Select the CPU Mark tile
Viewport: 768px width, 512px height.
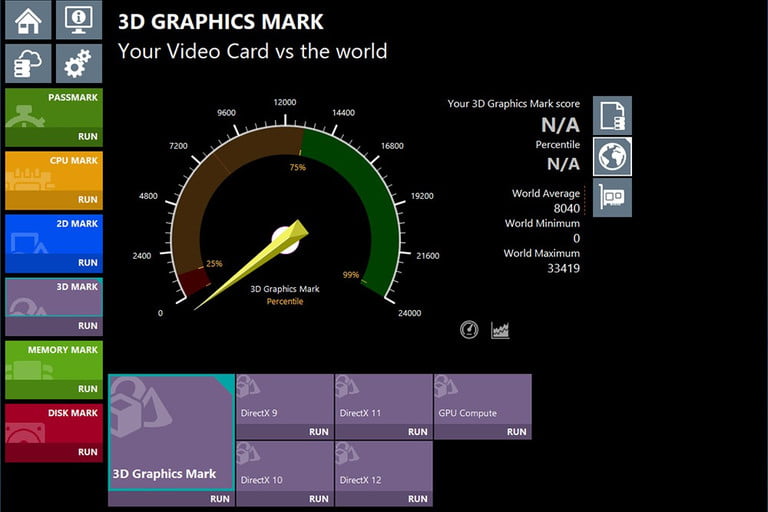point(54,171)
